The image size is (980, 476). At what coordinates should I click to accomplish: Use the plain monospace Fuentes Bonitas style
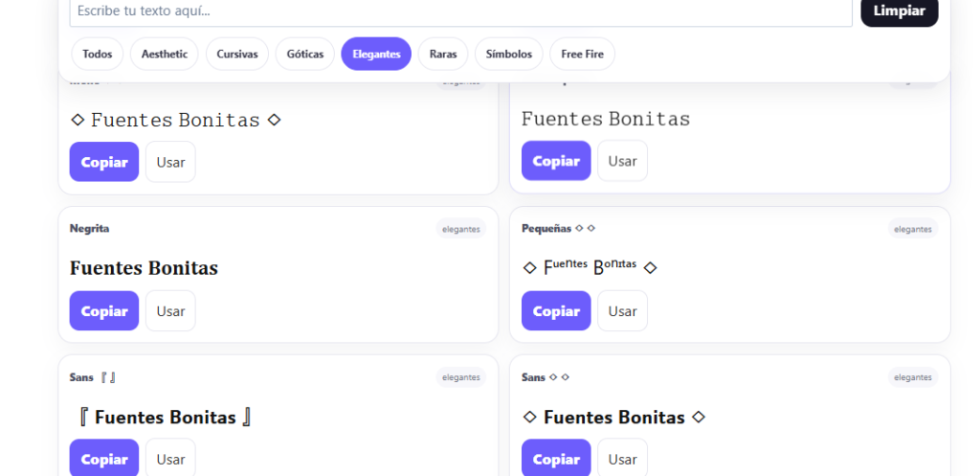click(x=622, y=161)
